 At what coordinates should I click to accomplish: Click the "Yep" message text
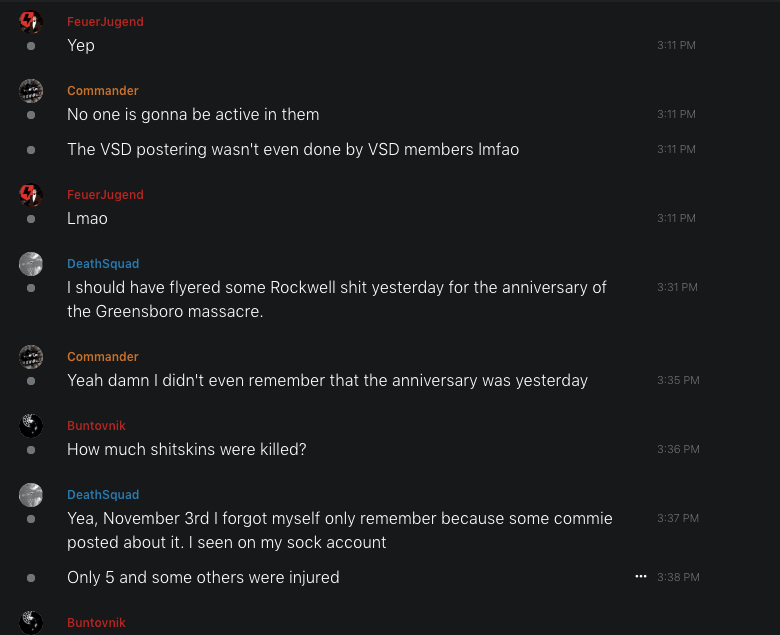tap(81, 45)
